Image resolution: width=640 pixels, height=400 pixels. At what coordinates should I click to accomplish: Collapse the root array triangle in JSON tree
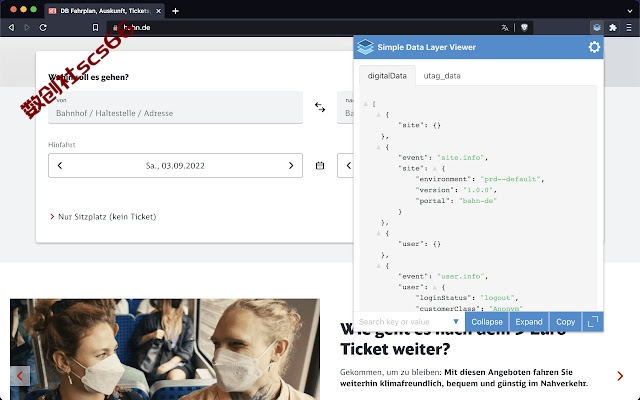366,104
